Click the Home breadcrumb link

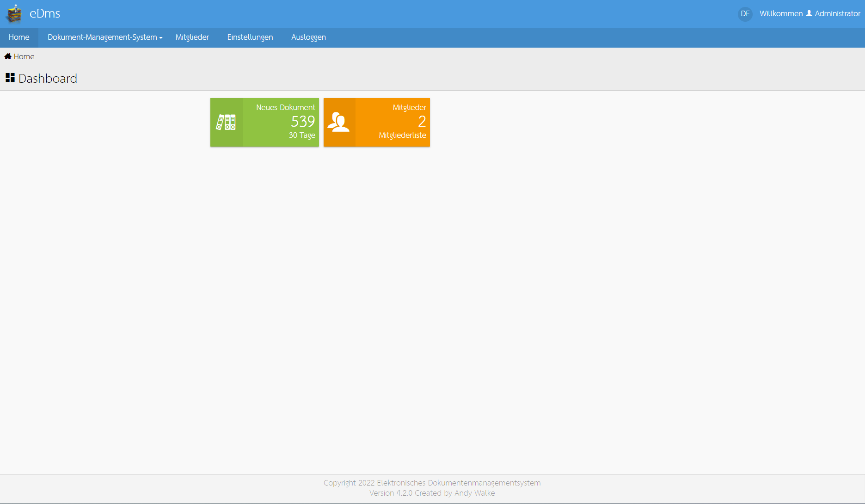point(24,56)
